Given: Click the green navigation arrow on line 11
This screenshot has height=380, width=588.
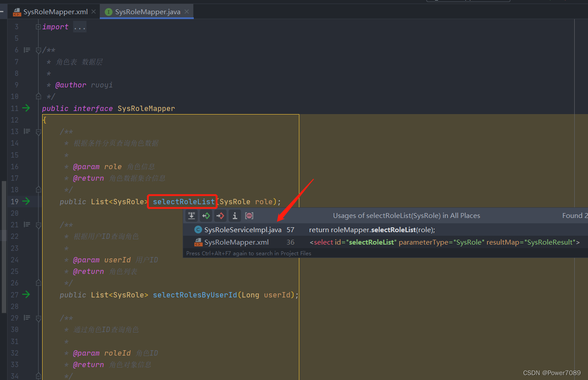Looking at the screenshot, I should (x=26, y=108).
